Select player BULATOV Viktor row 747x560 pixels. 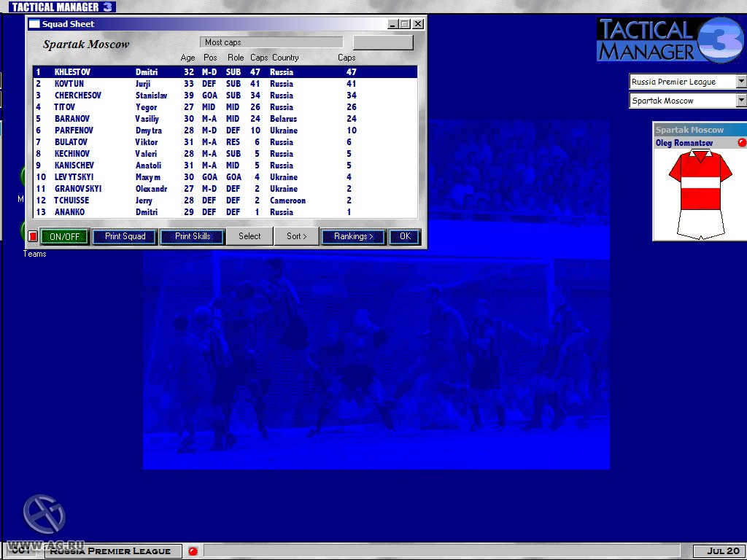coord(225,142)
